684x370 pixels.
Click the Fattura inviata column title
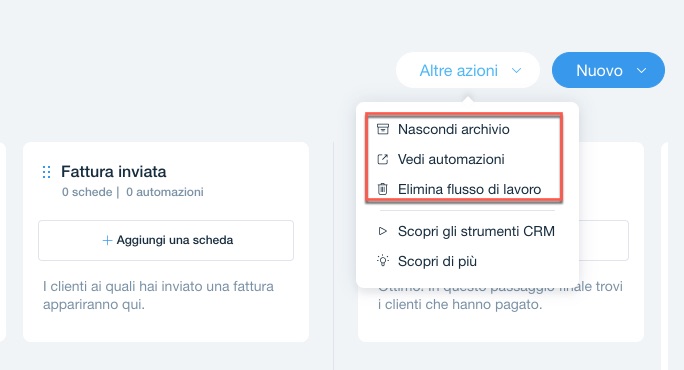(x=113, y=172)
